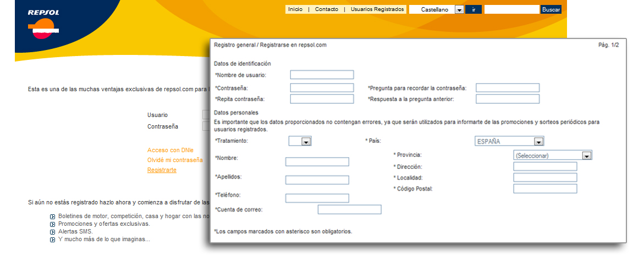The height and width of the screenshot is (267, 644).
Task: Click arrow icon beside Alertas SMS
Action: click(x=53, y=232)
